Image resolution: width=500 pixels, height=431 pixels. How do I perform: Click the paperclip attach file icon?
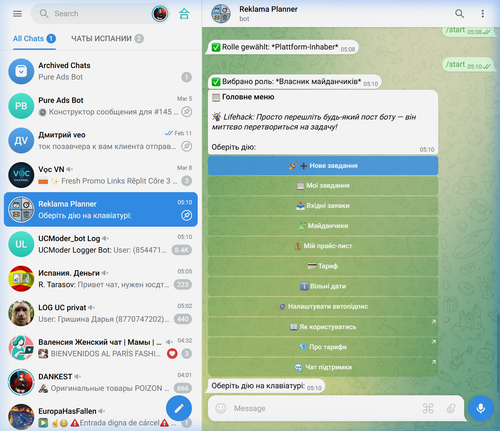point(451,408)
